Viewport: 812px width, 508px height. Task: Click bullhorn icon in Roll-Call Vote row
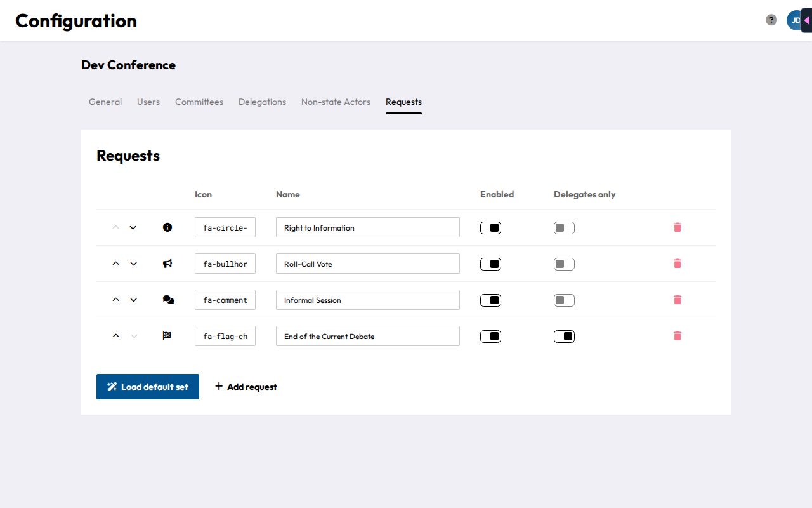click(167, 264)
